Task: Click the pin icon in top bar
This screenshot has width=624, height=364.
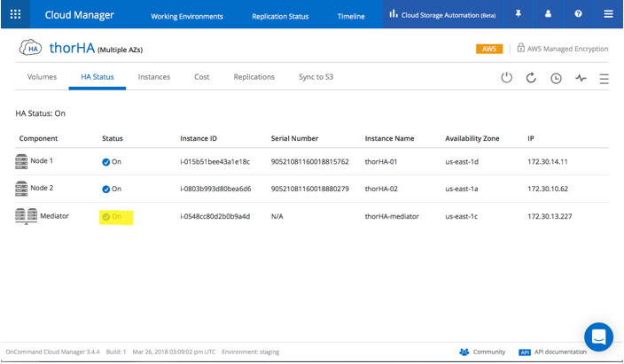Action: [519, 14]
